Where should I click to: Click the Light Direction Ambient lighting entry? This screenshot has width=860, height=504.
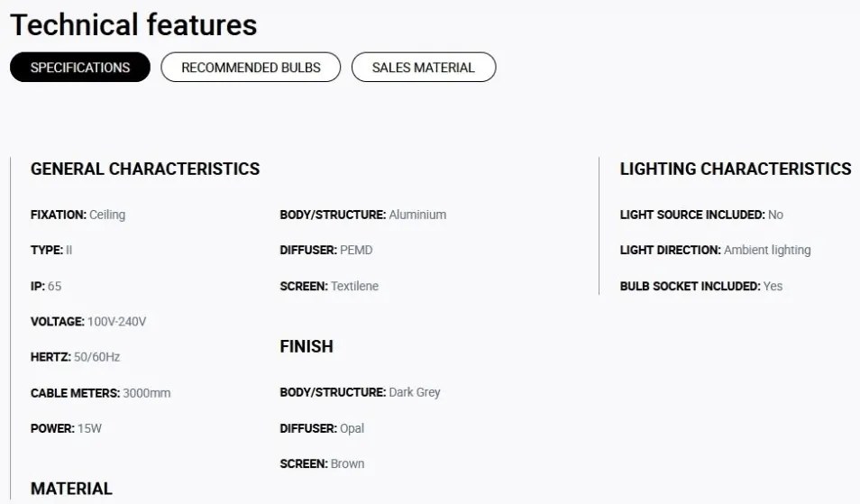(715, 250)
